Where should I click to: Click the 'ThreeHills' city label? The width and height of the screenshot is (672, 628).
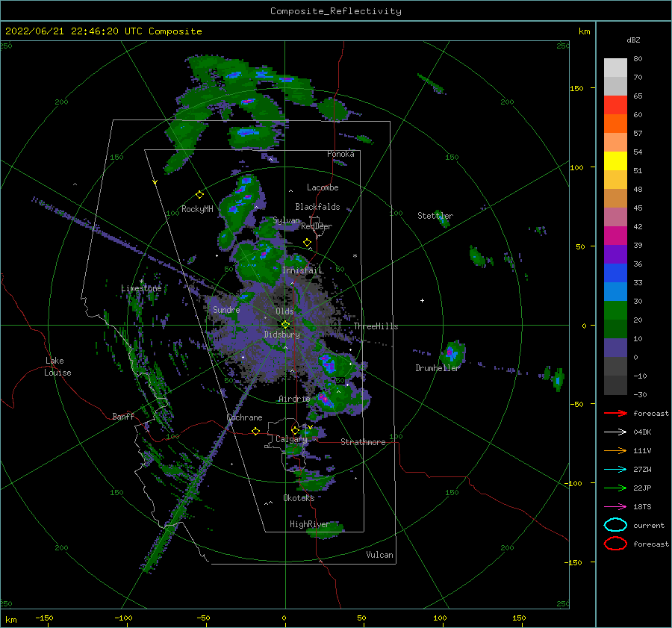tap(376, 326)
